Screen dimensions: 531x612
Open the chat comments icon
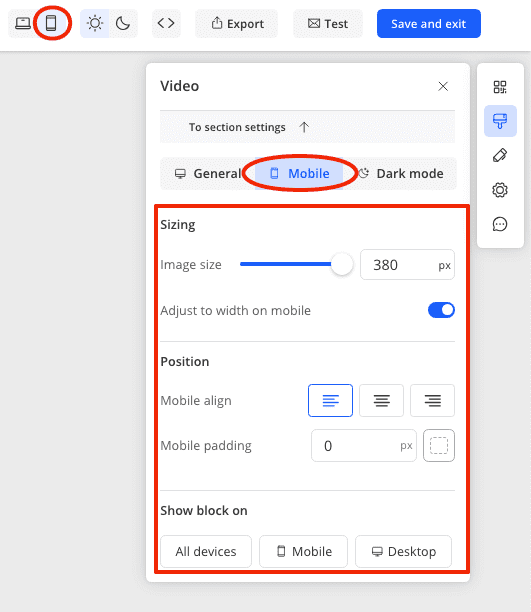[x=500, y=224]
